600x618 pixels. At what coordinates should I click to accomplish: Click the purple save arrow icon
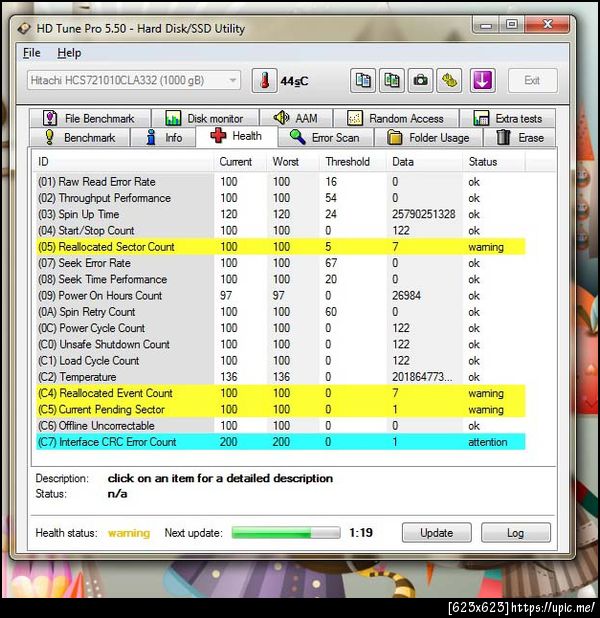pos(483,80)
